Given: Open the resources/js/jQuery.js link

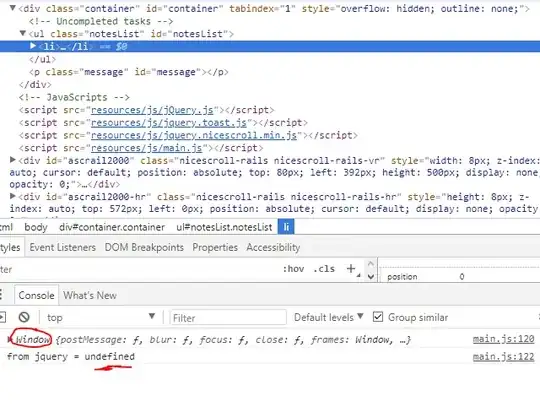Looking at the screenshot, I should [x=152, y=110].
